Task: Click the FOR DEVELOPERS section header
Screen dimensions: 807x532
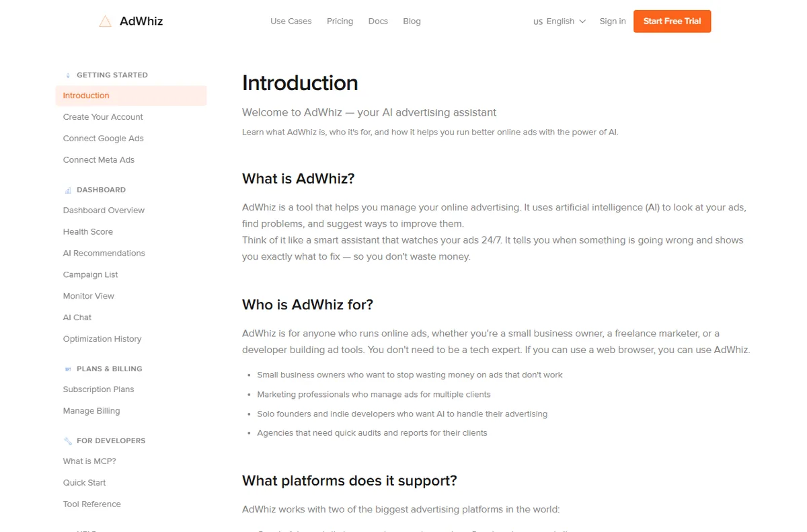Action: (x=111, y=441)
